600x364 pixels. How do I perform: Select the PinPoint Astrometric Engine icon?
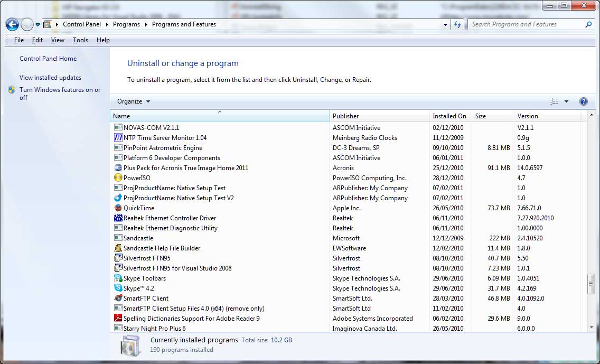point(118,148)
